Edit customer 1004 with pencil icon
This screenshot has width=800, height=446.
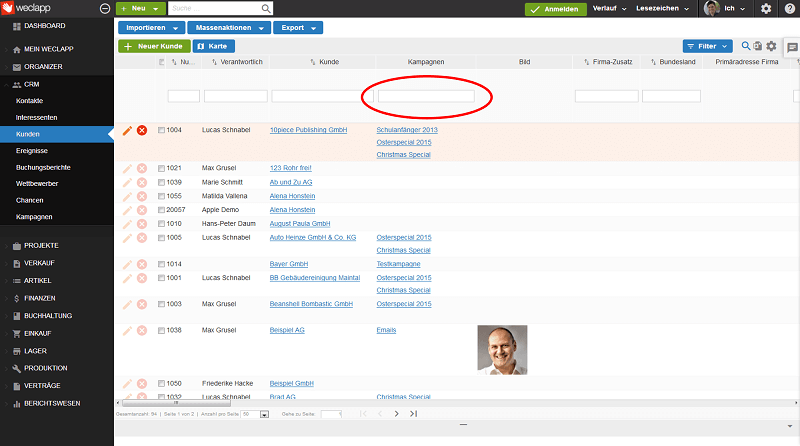127,130
